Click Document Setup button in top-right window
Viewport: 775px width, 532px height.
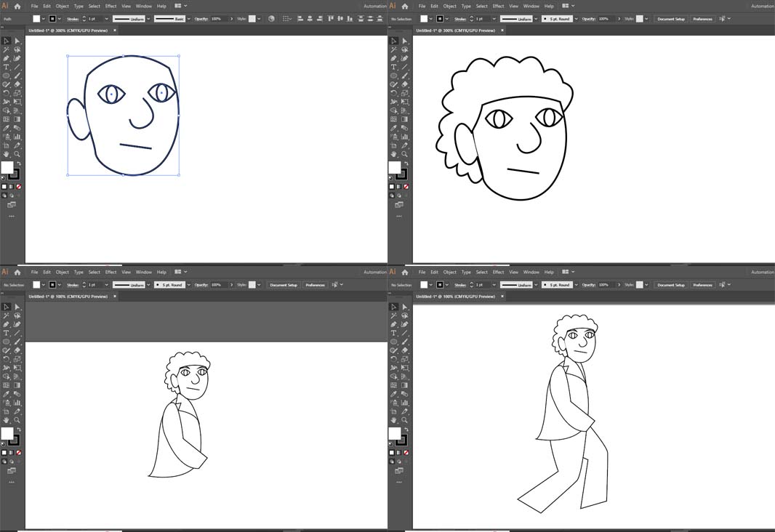point(671,19)
